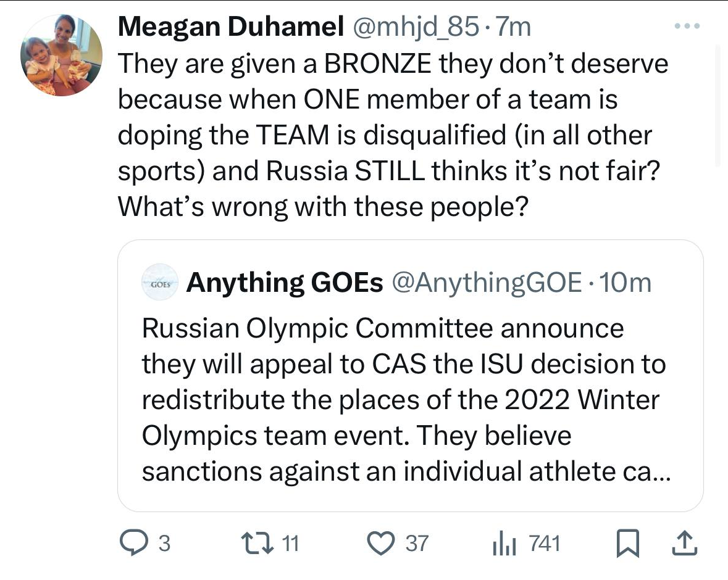Bookmark this tweet

click(628, 543)
